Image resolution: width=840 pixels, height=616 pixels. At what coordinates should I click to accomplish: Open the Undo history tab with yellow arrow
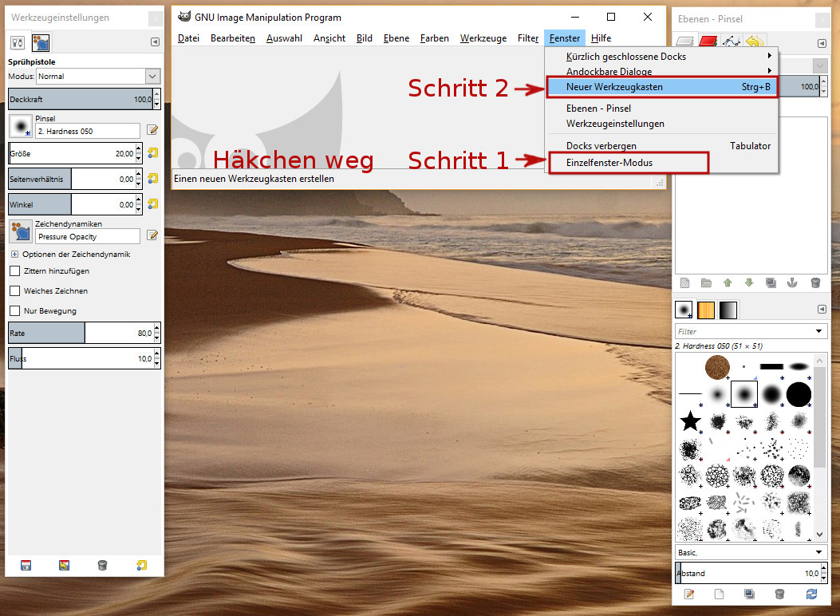(755, 42)
